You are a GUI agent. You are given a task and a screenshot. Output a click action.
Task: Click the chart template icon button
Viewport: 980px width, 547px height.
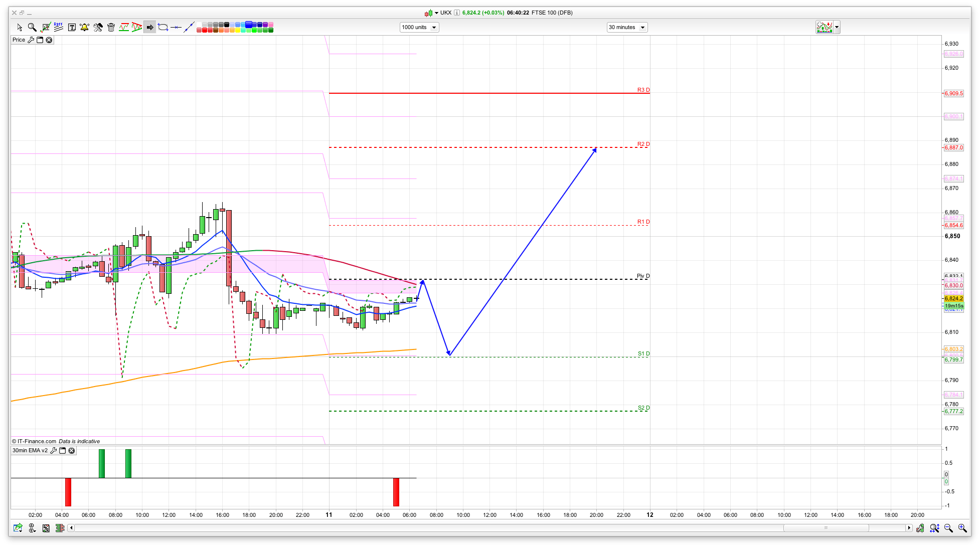[x=825, y=28]
